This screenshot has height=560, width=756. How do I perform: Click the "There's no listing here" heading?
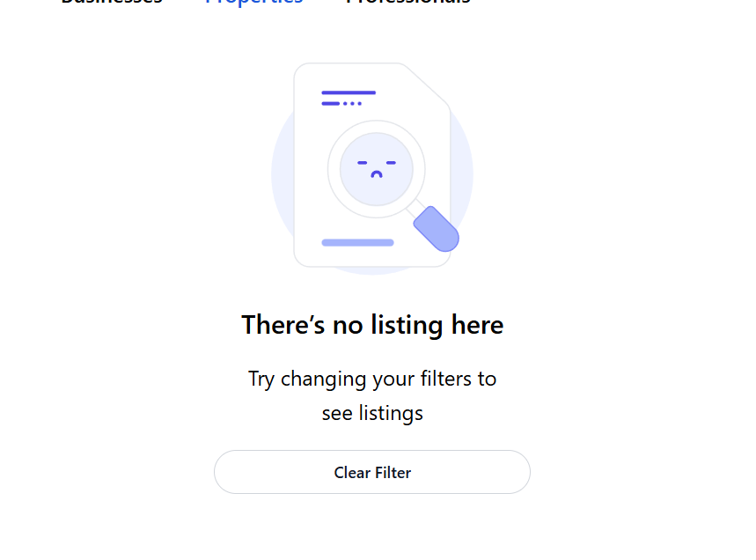click(372, 325)
